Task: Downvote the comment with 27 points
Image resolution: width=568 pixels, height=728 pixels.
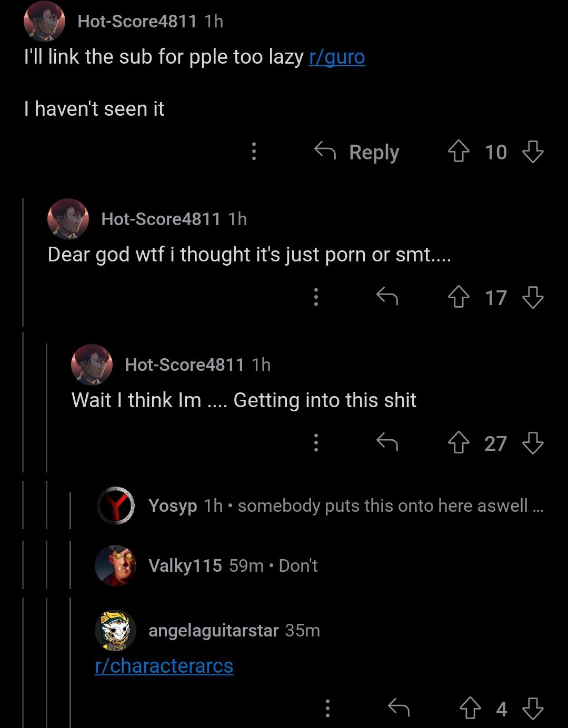Action: point(533,443)
